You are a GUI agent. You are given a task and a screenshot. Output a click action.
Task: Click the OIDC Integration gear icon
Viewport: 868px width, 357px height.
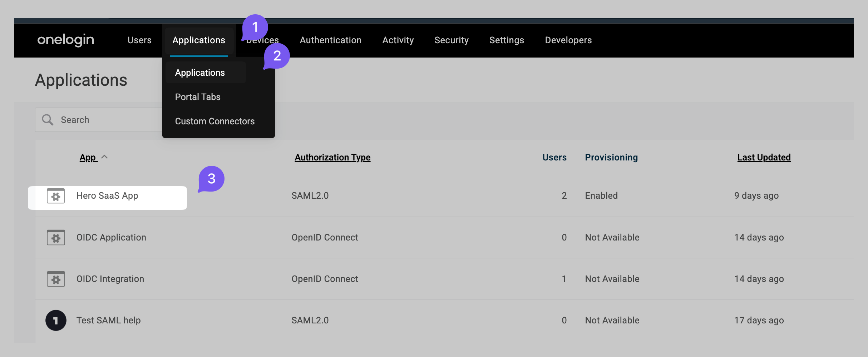click(56, 279)
